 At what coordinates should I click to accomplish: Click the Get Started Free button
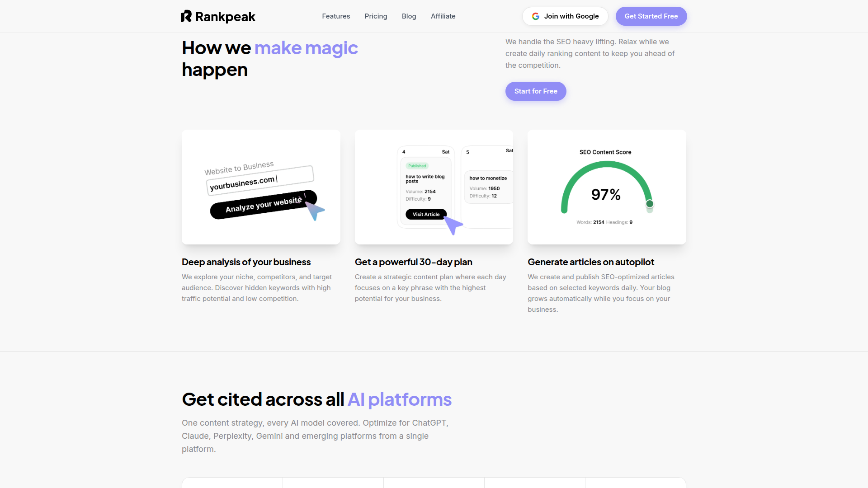coord(651,16)
